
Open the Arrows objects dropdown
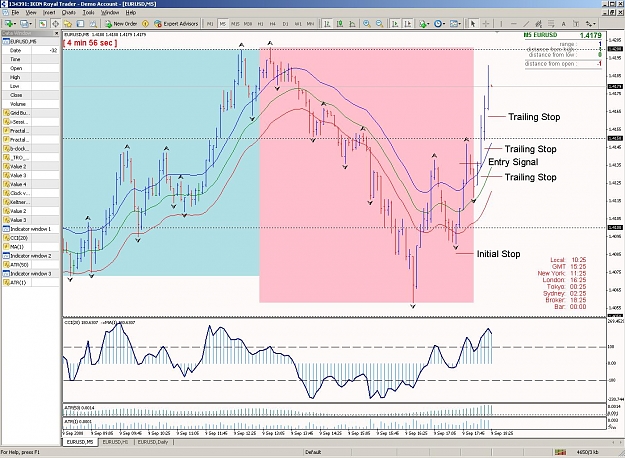point(590,24)
